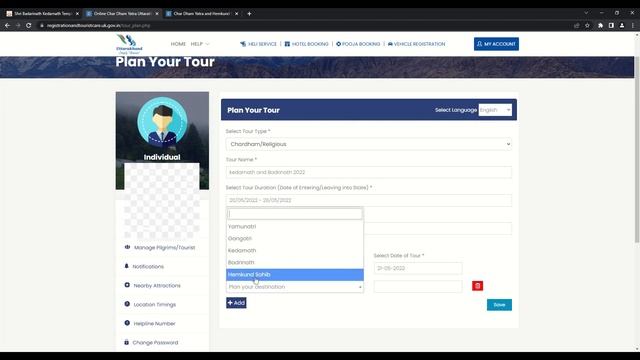Image resolution: width=640 pixels, height=360 pixels.
Task: Click the Add destination button
Action: [x=236, y=303]
